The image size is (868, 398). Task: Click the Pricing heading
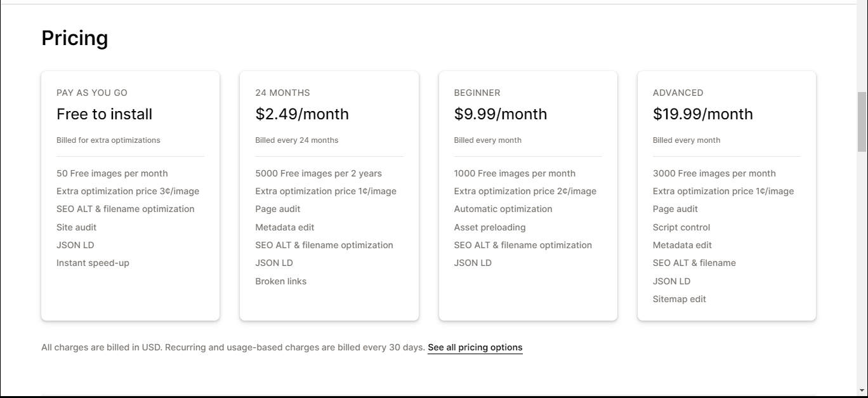(x=75, y=38)
